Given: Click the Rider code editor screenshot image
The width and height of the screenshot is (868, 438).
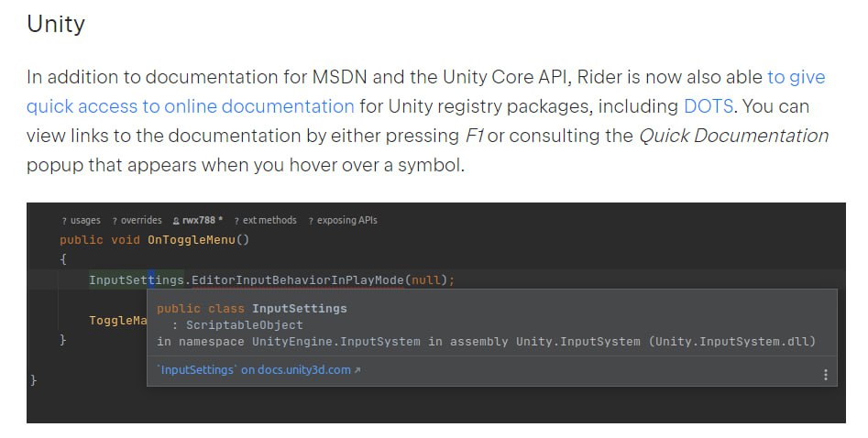Looking at the screenshot, I should coord(436,312).
